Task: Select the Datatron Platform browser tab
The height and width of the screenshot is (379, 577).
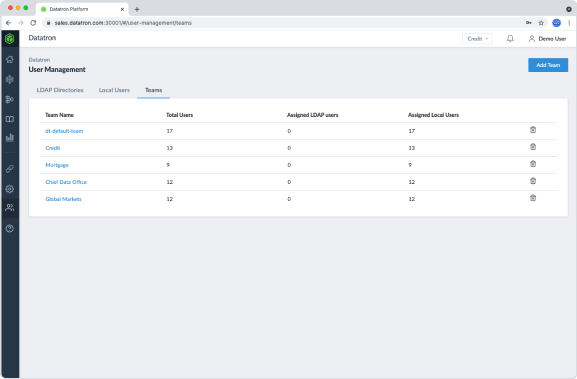Action: click(x=82, y=9)
